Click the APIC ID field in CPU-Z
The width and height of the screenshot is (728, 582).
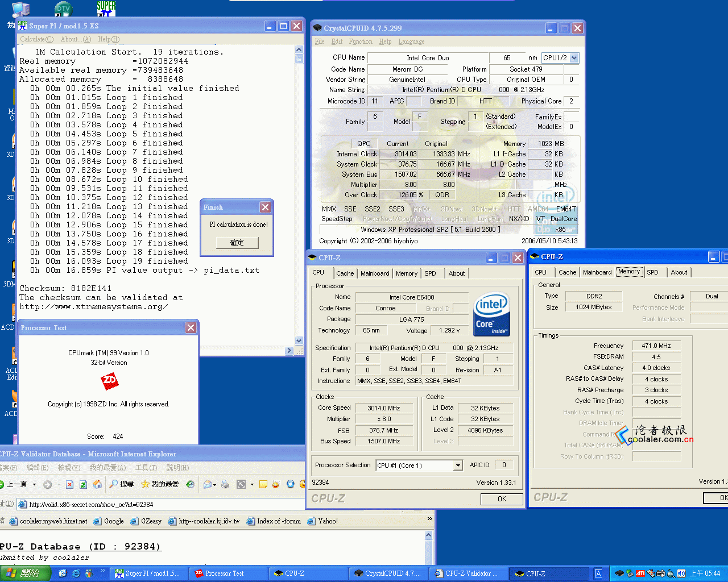tap(504, 465)
